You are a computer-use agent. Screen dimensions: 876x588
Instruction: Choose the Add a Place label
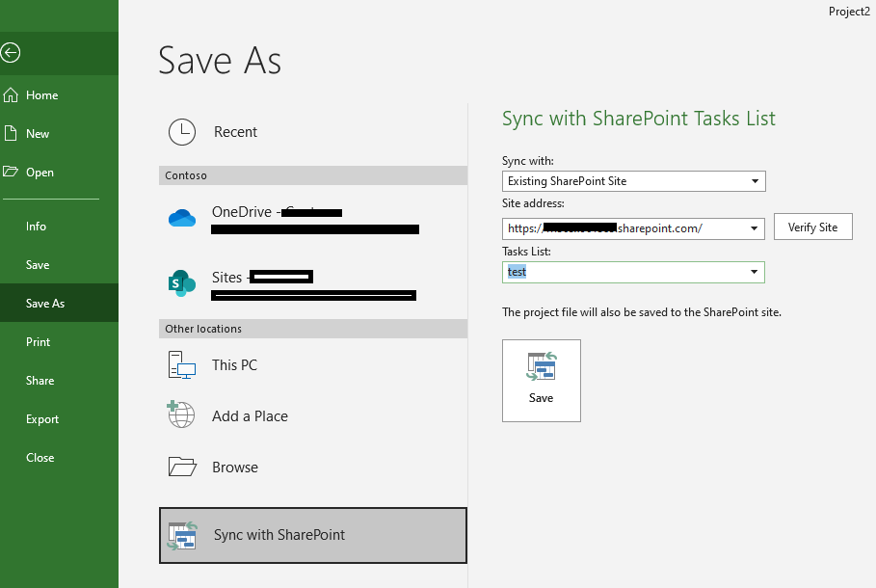click(250, 416)
